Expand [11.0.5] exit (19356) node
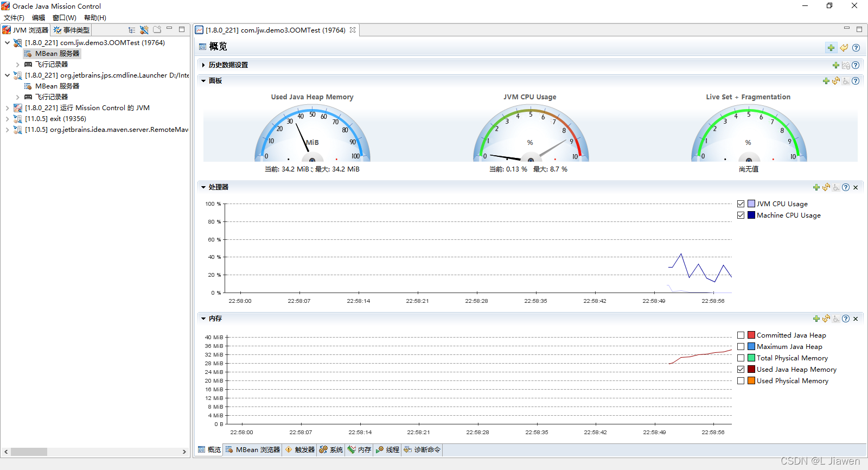Viewport: 868px width, 470px height. pyautogui.click(x=7, y=119)
